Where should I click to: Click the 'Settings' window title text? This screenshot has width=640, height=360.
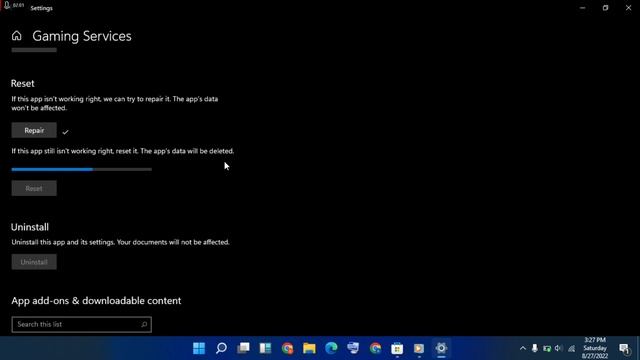(41, 8)
